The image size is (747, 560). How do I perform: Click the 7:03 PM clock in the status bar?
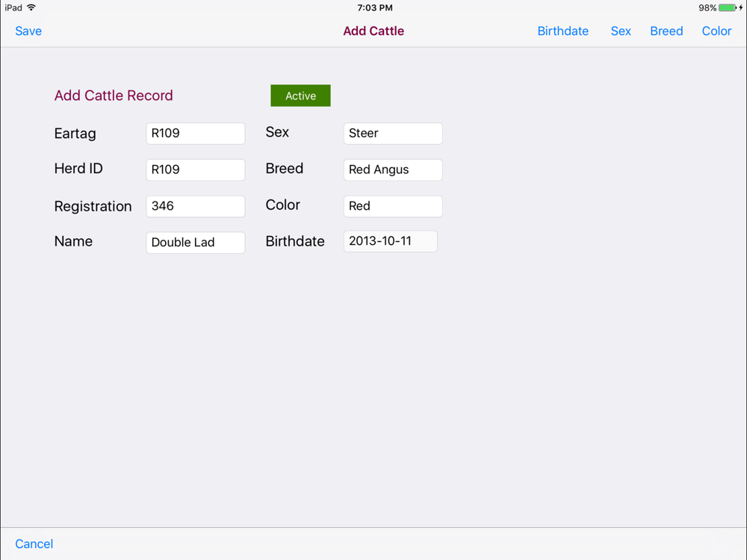(x=375, y=7)
